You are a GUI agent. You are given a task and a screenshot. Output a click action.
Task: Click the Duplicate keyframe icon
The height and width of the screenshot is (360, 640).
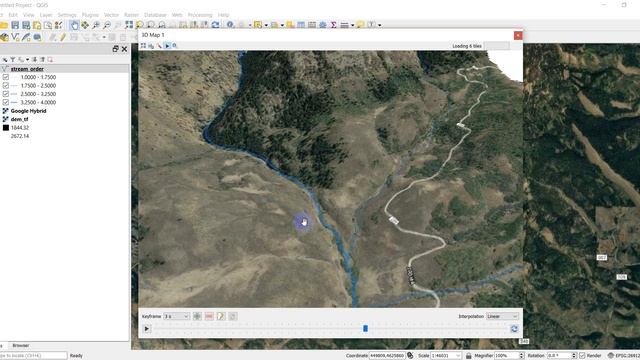pyautogui.click(x=233, y=316)
